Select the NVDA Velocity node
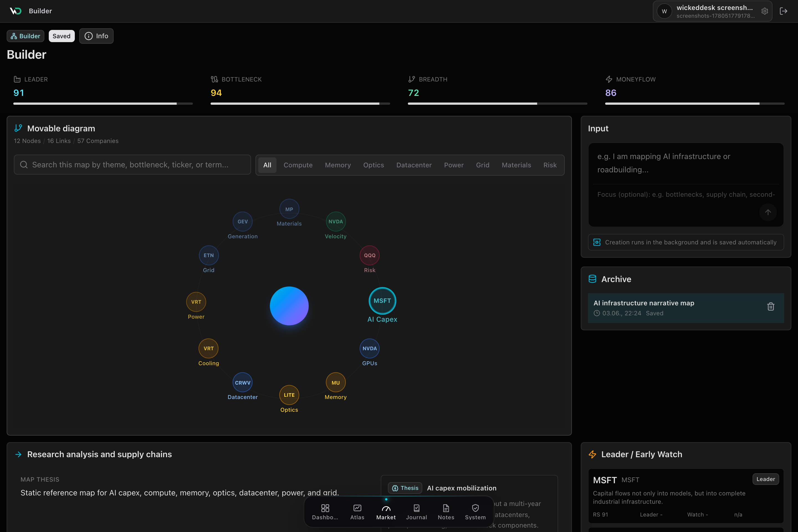Image resolution: width=798 pixels, height=532 pixels. [x=336, y=222]
